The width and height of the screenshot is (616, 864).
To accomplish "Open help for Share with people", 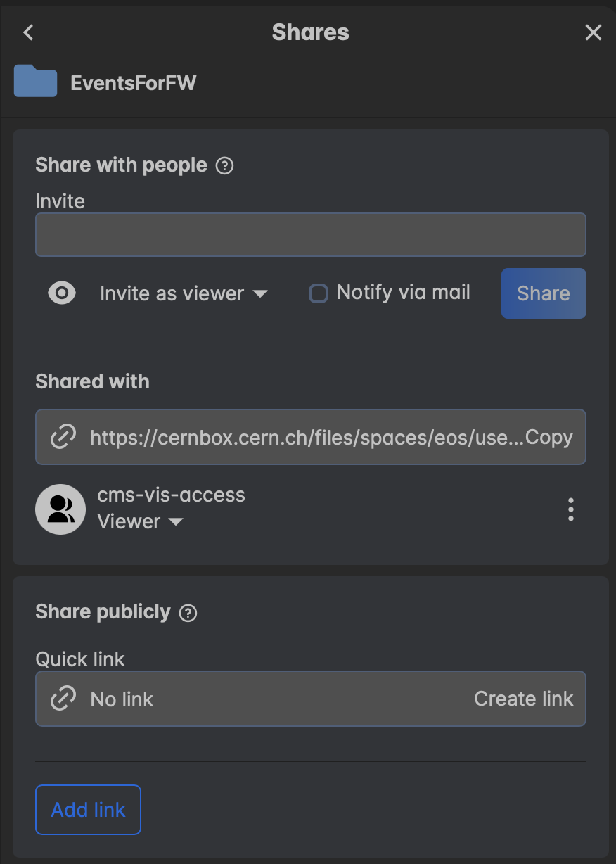I will click(224, 166).
